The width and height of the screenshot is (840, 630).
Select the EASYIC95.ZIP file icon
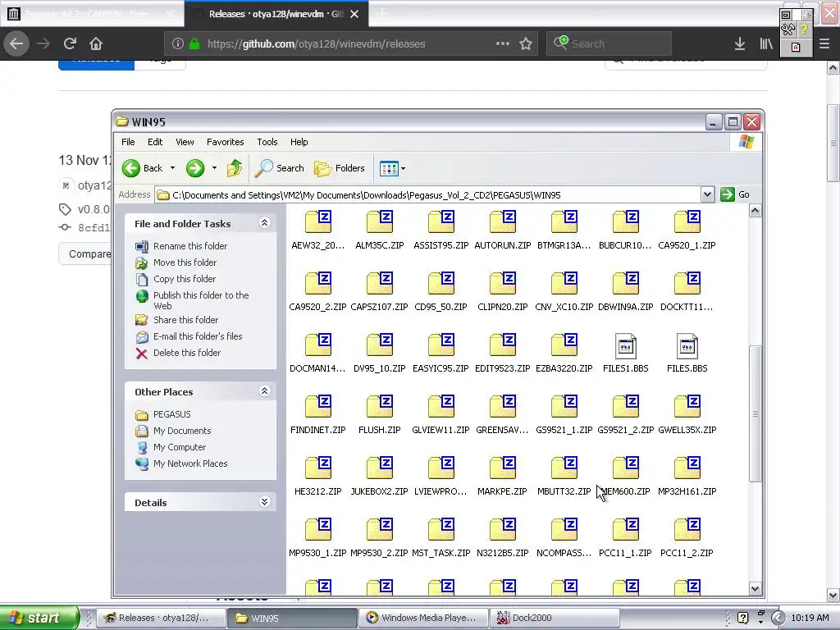pos(441,345)
